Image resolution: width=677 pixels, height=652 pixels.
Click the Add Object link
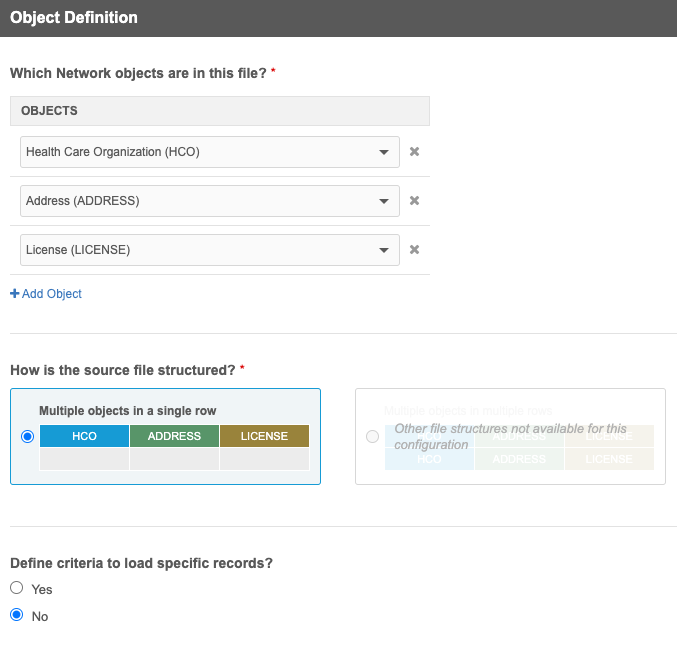tap(51, 294)
